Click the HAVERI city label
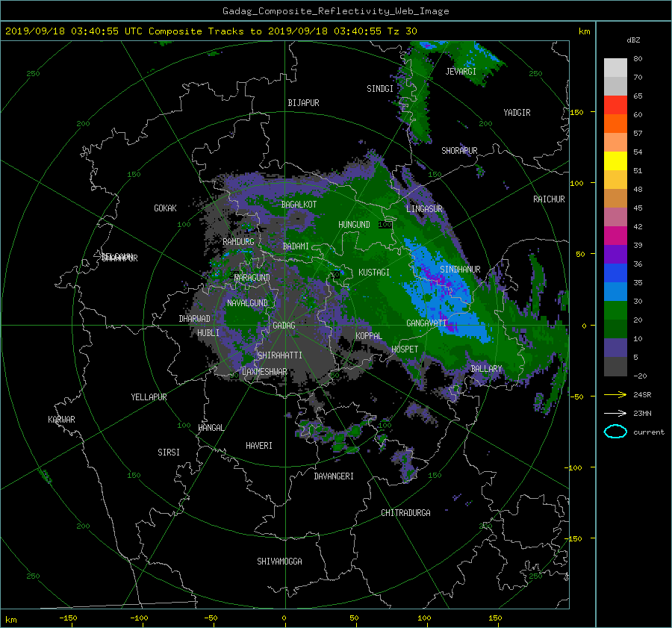 click(x=259, y=446)
